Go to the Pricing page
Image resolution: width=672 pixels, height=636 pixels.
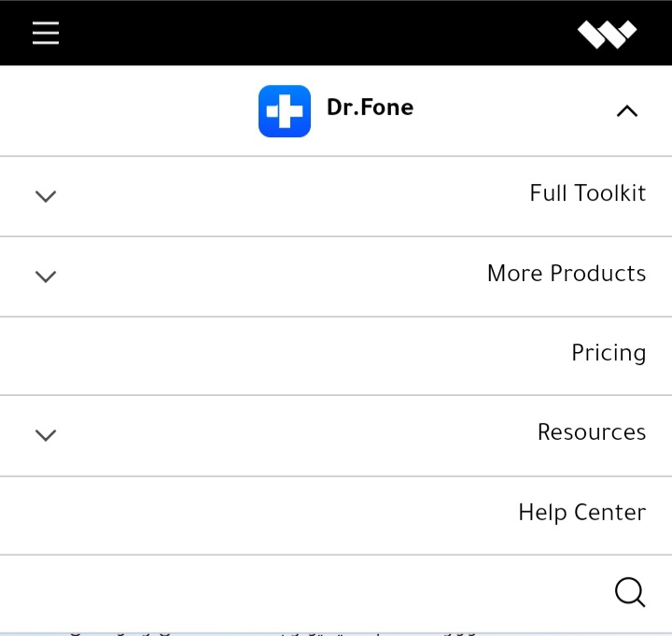click(609, 353)
